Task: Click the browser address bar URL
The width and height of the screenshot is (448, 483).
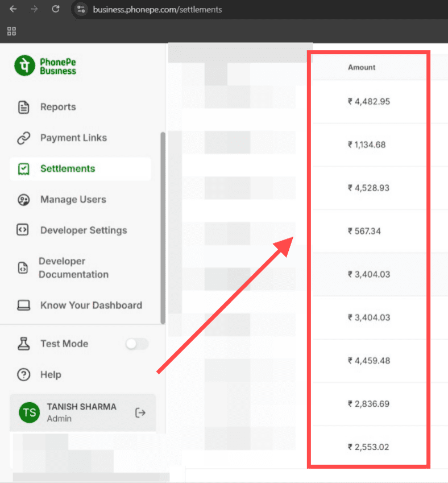Action: tap(157, 10)
